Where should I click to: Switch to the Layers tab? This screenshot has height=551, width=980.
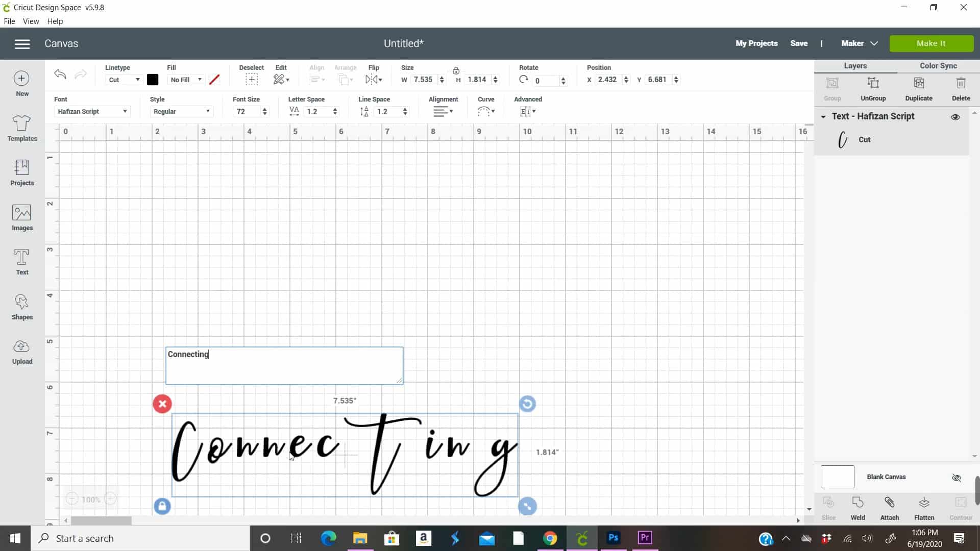[855, 66]
